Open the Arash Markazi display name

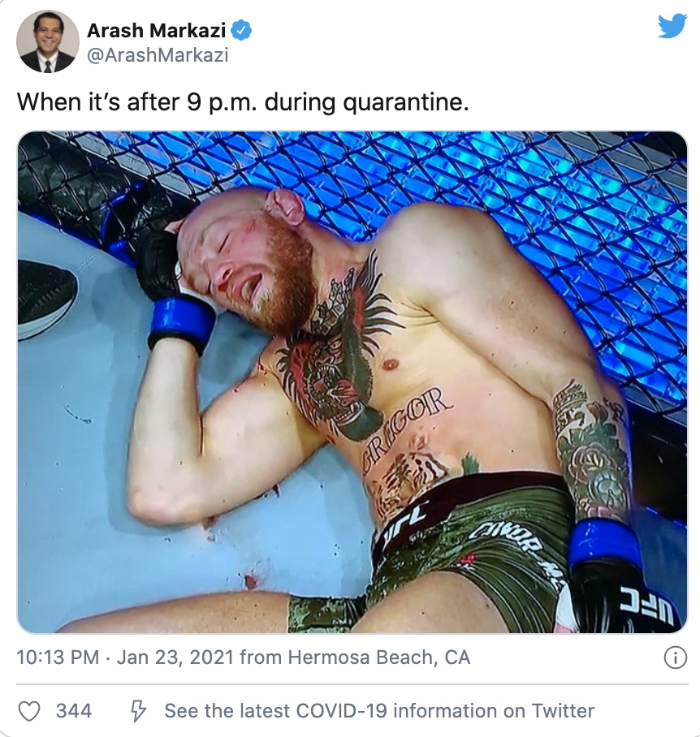[157, 32]
